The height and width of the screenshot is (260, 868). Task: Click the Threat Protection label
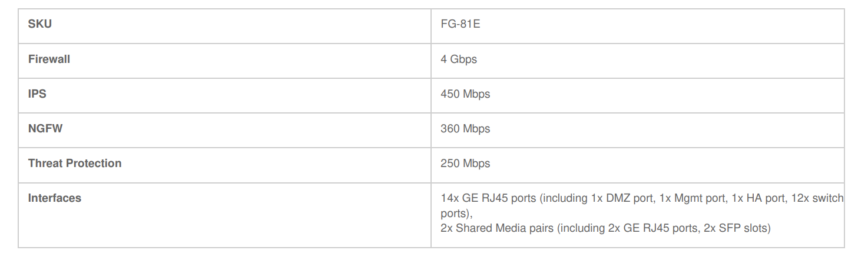pyautogui.click(x=75, y=164)
